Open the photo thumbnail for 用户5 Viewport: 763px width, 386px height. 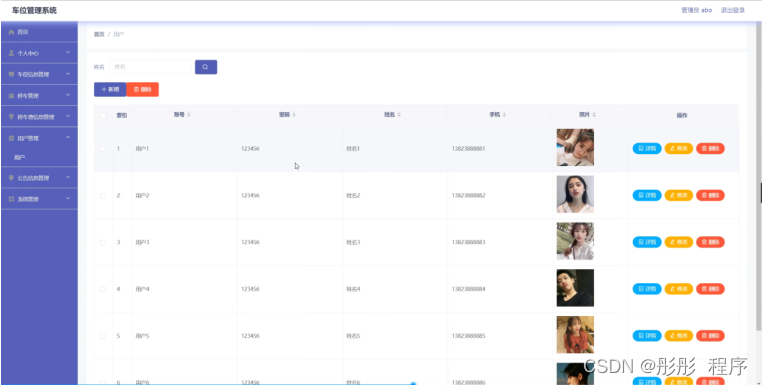(x=575, y=335)
